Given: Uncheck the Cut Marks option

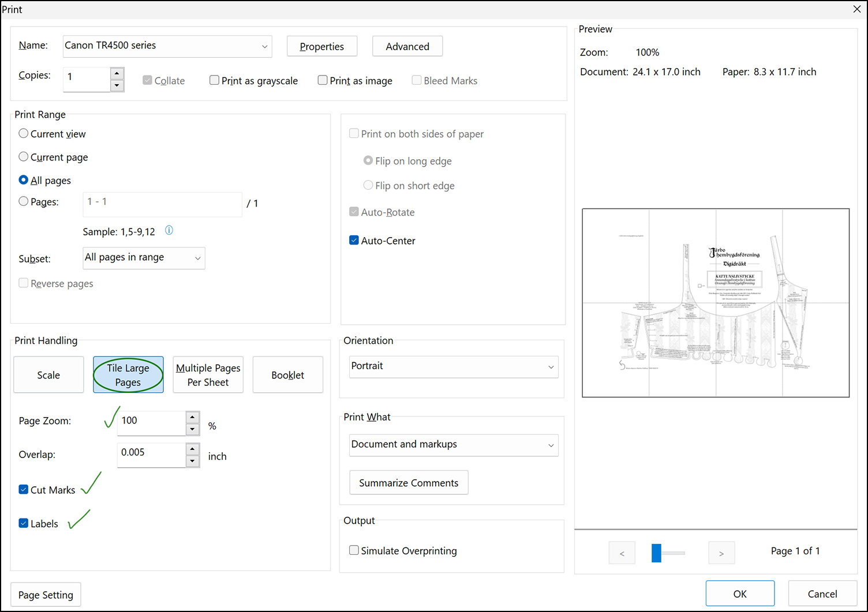Looking at the screenshot, I should (24, 490).
